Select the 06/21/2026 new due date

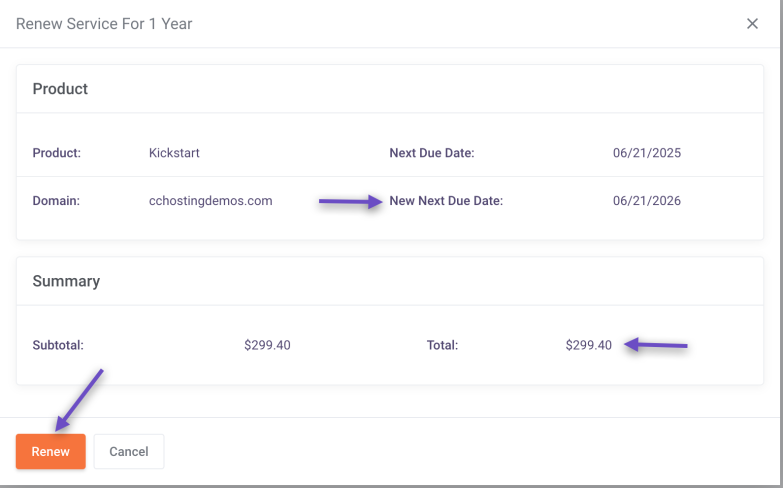tap(646, 201)
